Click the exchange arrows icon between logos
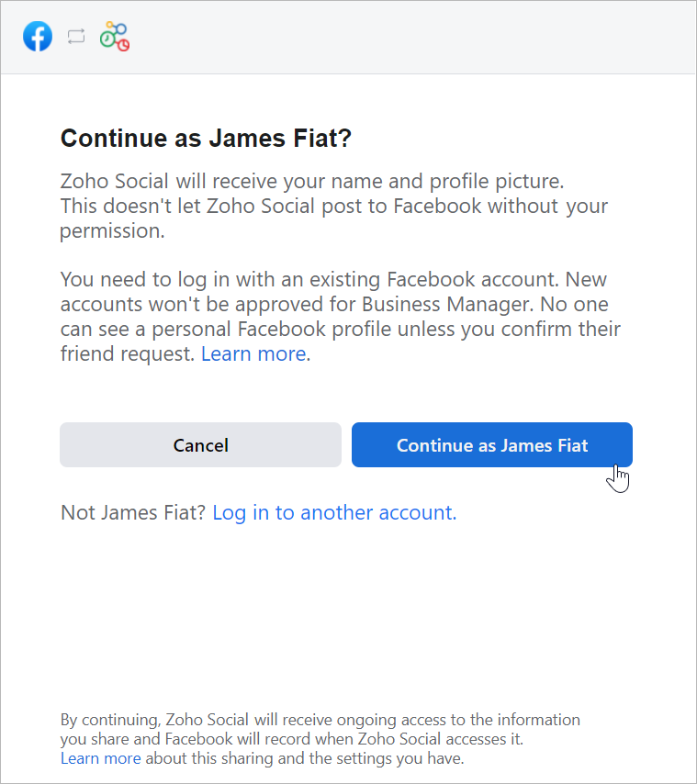Screen dimensions: 697x784 tap(76, 37)
